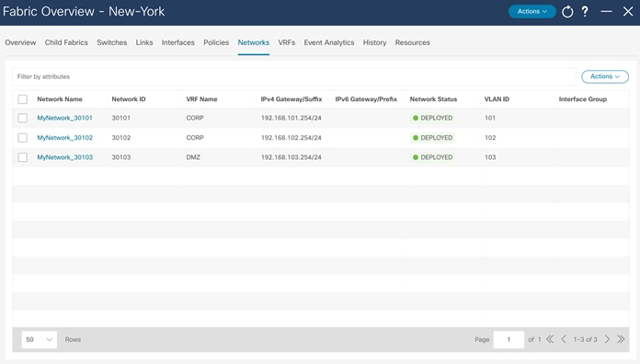Open the Links tab
The image size is (640, 364).
(x=144, y=42)
